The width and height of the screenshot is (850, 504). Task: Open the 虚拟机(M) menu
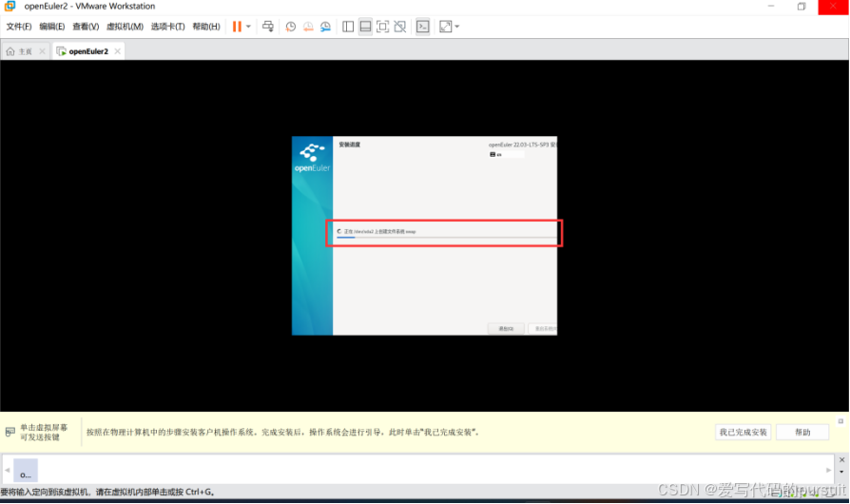(125, 27)
